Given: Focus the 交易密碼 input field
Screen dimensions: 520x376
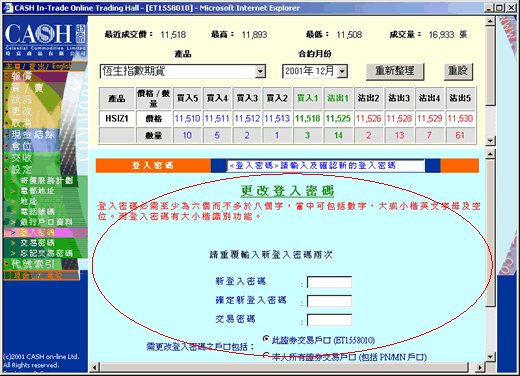Looking at the screenshot, I should pyautogui.click(x=329, y=320).
